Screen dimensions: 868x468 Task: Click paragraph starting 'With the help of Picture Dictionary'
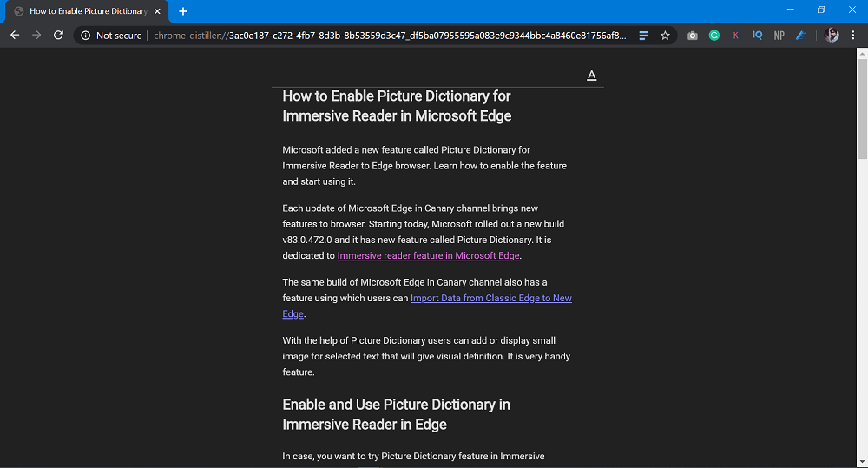click(x=426, y=356)
